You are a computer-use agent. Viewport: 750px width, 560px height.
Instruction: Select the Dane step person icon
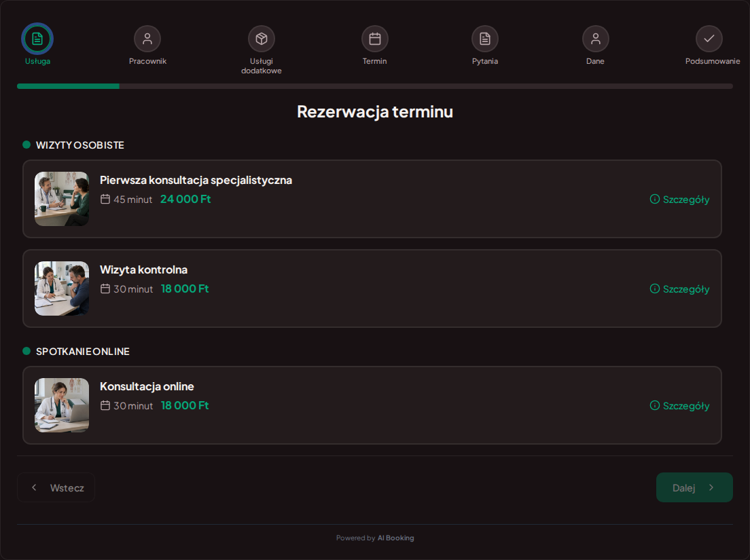pyautogui.click(x=596, y=39)
